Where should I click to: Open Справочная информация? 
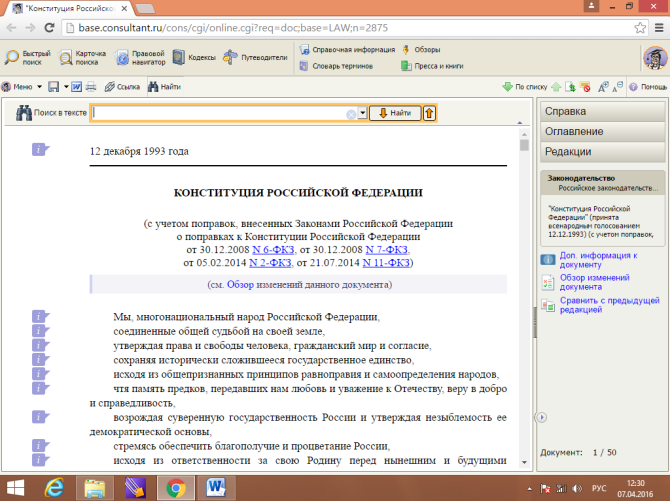click(x=347, y=50)
